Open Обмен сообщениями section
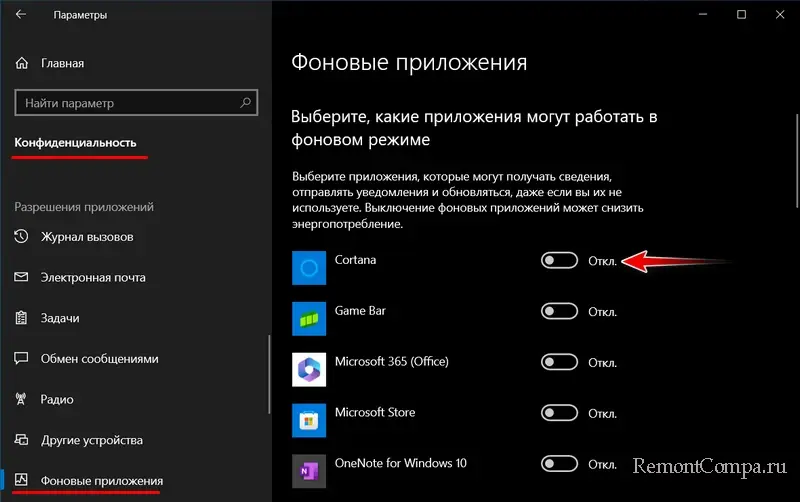 99,359
